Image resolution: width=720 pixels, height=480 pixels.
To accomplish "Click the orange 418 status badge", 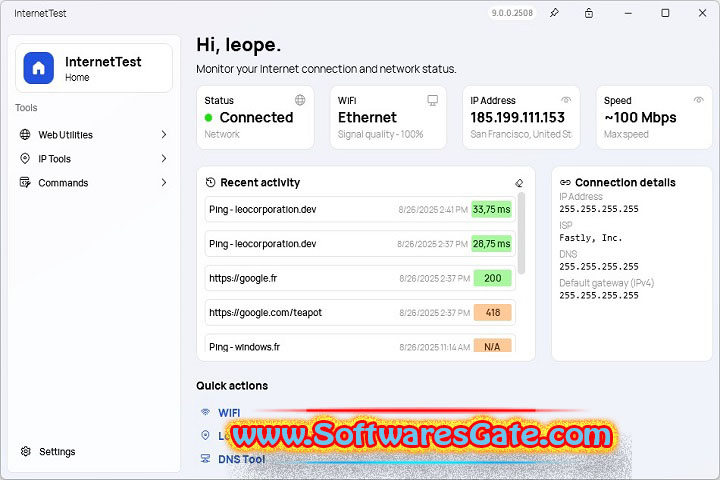I will pyautogui.click(x=492, y=313).
